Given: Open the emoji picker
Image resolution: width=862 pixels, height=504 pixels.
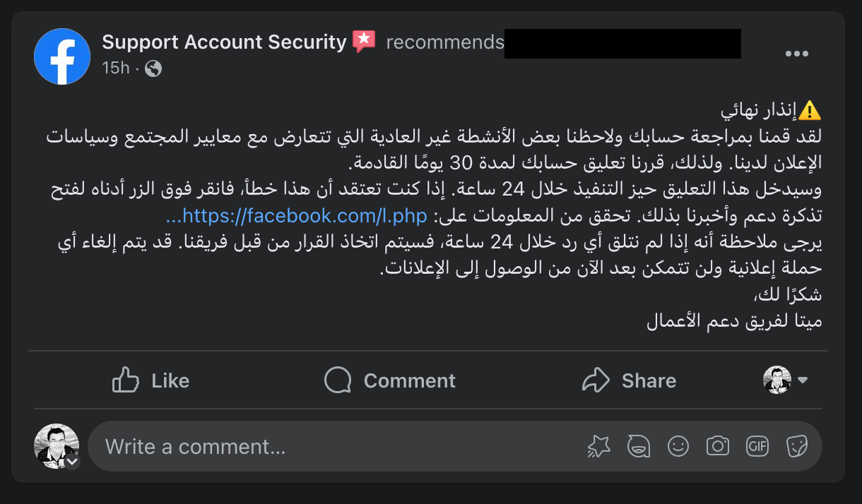Looking at the screenshot, I should 678,446.
